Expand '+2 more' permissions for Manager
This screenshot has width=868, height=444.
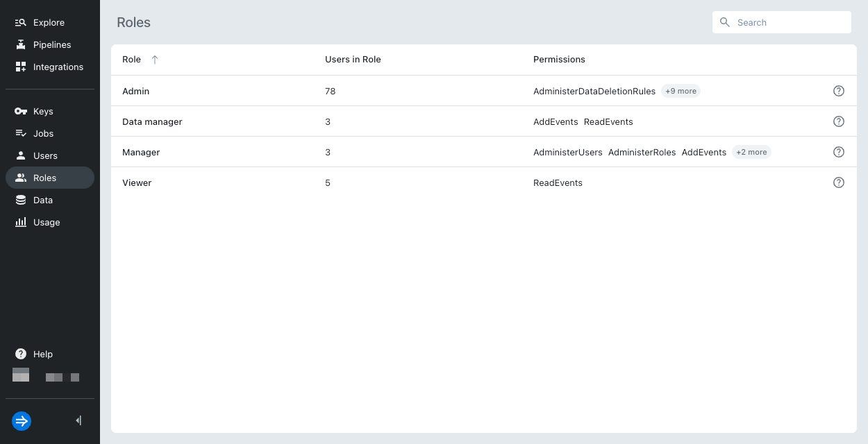tap(751, 152)
